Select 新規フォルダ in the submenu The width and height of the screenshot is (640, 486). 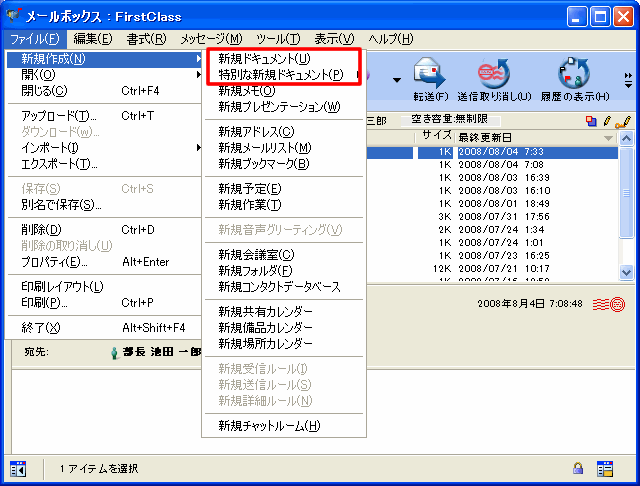(255, 270)
